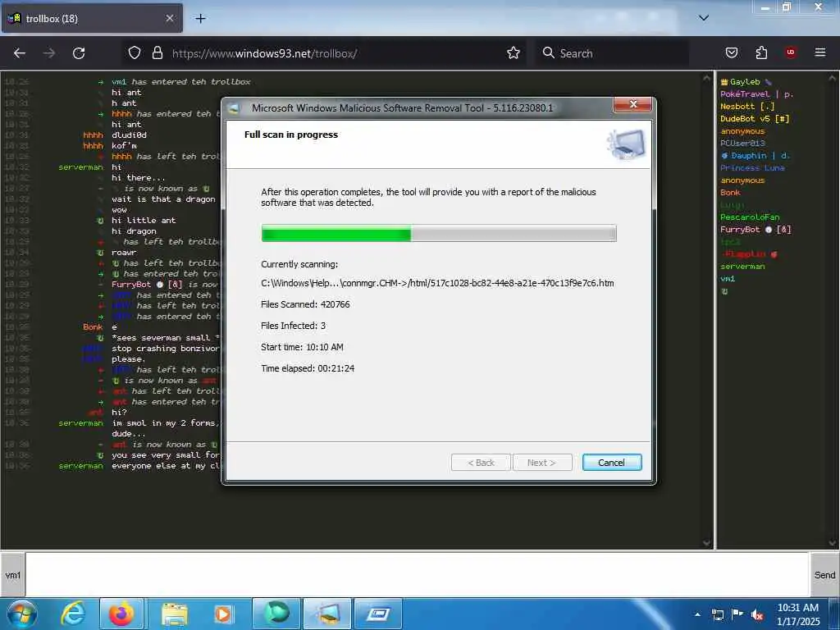
Task: Launch Internet Explorer from taskbar
Action: pyautogui.click(x=72, y=614)
